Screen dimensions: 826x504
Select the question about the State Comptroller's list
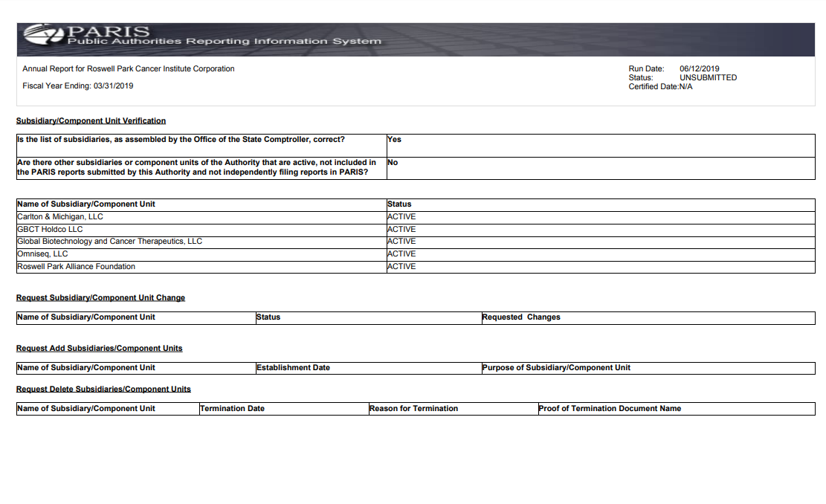[x=181, y=140]
